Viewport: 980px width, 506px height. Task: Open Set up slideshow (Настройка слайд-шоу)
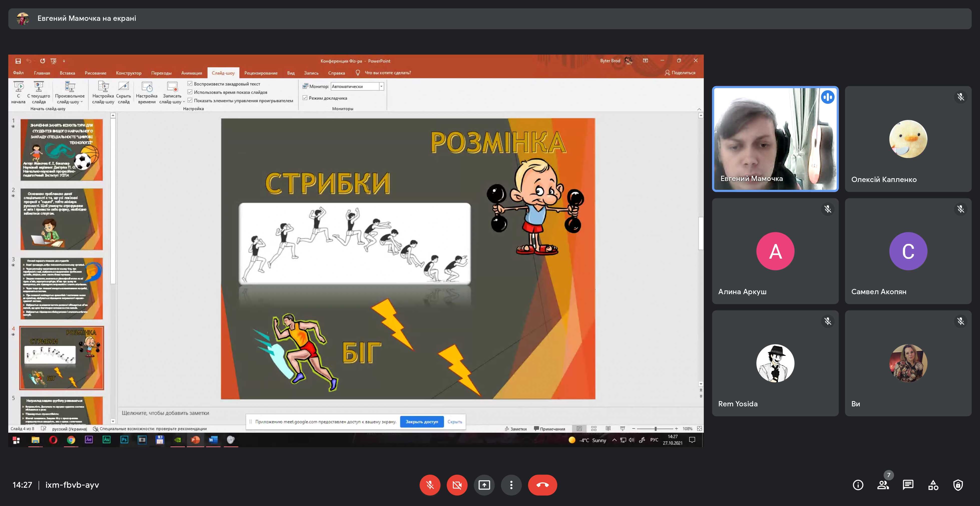tap(103, 92)
